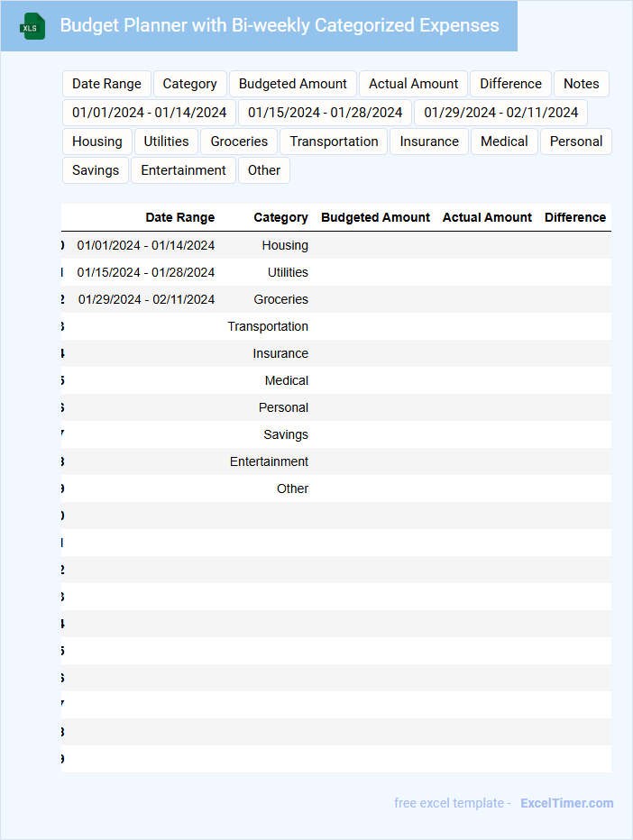Select the 01/01/2024 - 01/14/2024 table cell

(x=145, y=245)
